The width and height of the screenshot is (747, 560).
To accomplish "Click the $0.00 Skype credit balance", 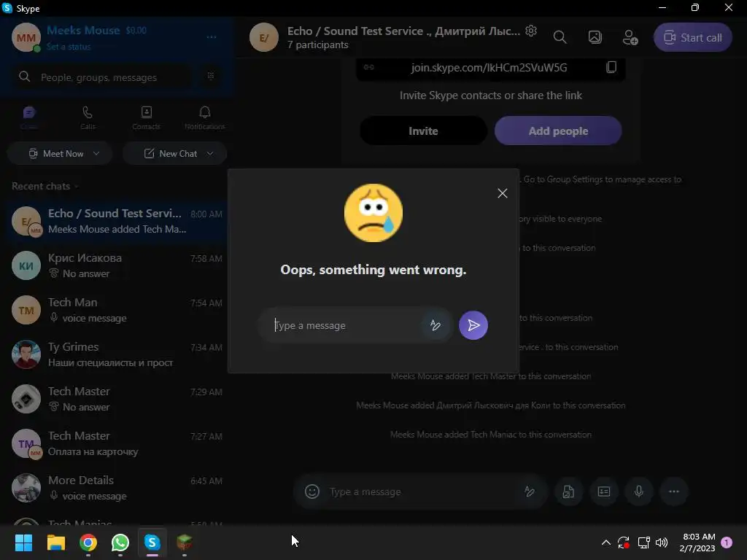I will [x=136, y=31].
